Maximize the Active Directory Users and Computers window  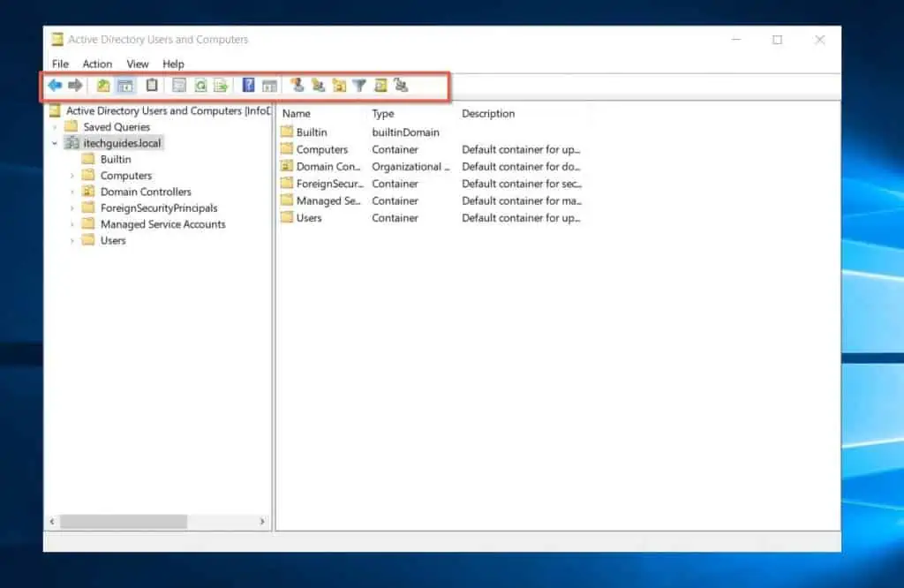click(777, 40)
